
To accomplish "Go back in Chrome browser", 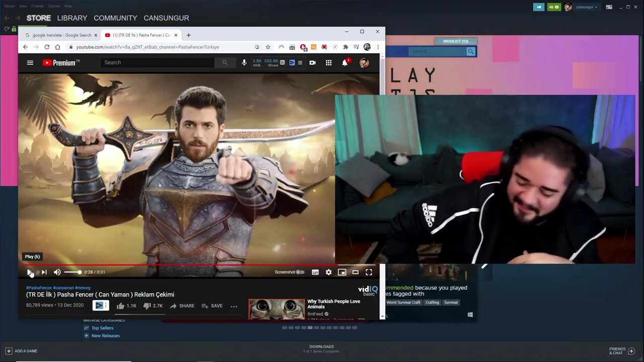I will pos(25,47).
